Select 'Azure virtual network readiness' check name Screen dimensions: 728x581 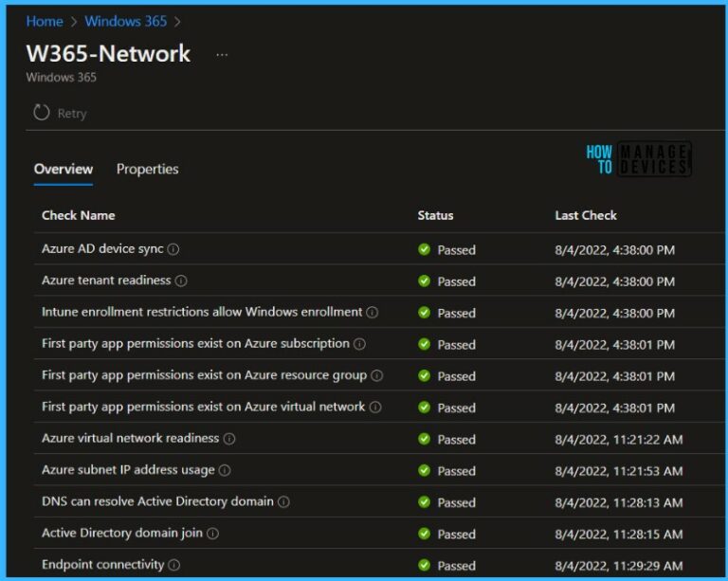click(x=131, y=438)
